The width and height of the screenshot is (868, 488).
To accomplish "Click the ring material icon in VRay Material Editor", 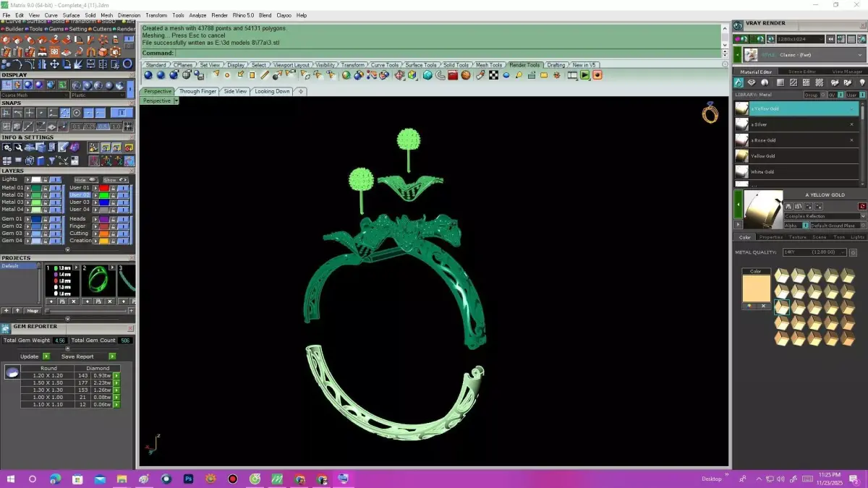I will (x=739, y=82).
